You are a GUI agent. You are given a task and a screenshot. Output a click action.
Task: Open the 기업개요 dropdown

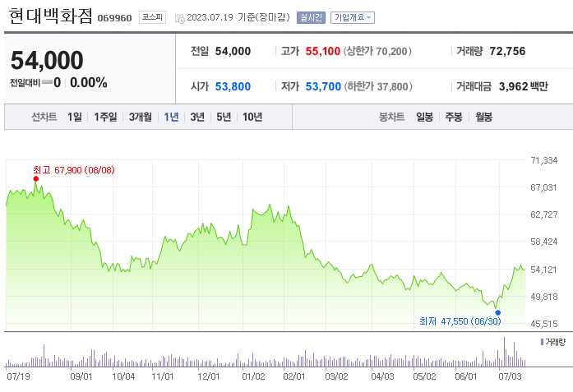[353, 17]
